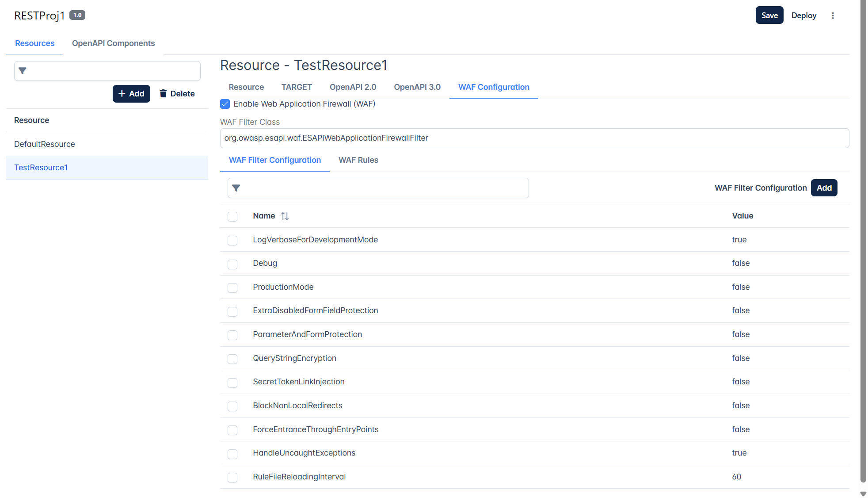Click the WAF filter configuration funnel icon
Screen dimensions: 868x498
tap(236, 188)
